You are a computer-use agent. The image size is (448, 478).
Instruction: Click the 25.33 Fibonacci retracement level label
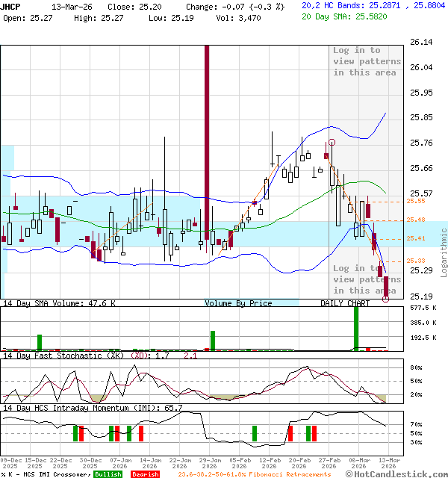(416, 261)
